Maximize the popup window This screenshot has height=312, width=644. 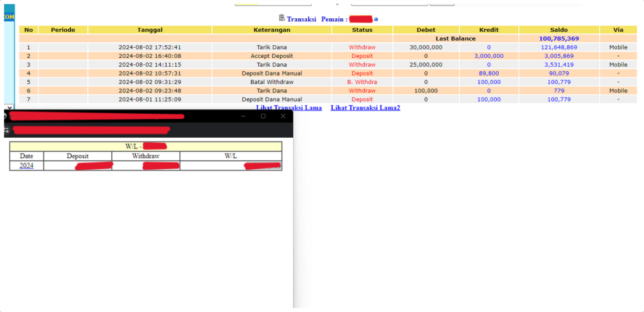tap(263, 116)
